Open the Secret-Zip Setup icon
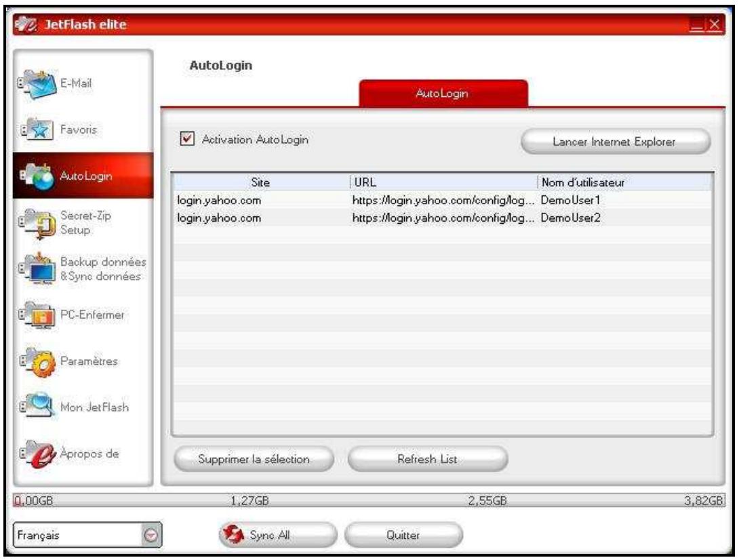Image resolution: width=739 pixels, height=560 pixels. click(x=38, y=224)
